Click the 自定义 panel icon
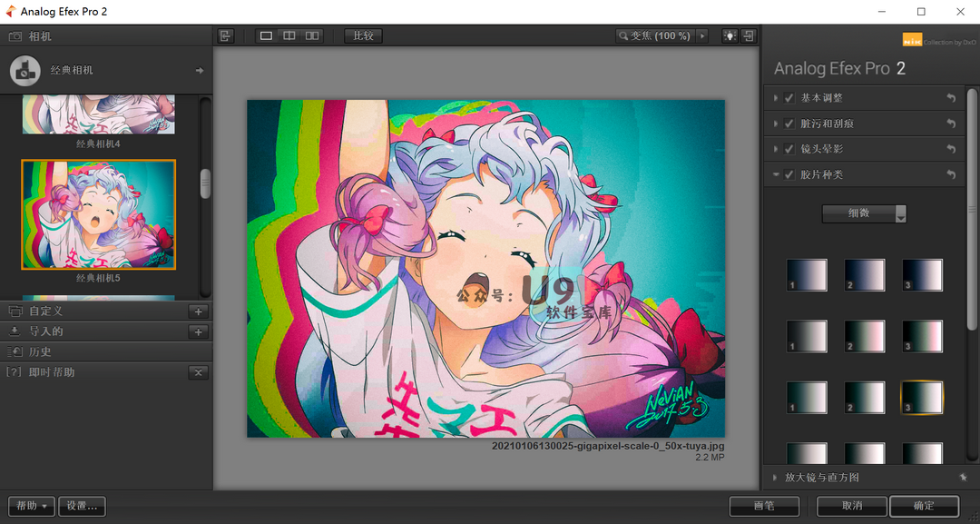The width and height of the screenshot is (980, 524). pos(15,311)
